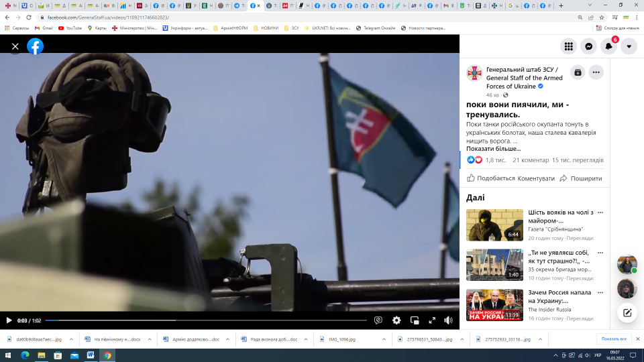Open the Facebook menu grid
Viewport: 644px width, 362px height.
pyautogui.click(x=568, y=46)
